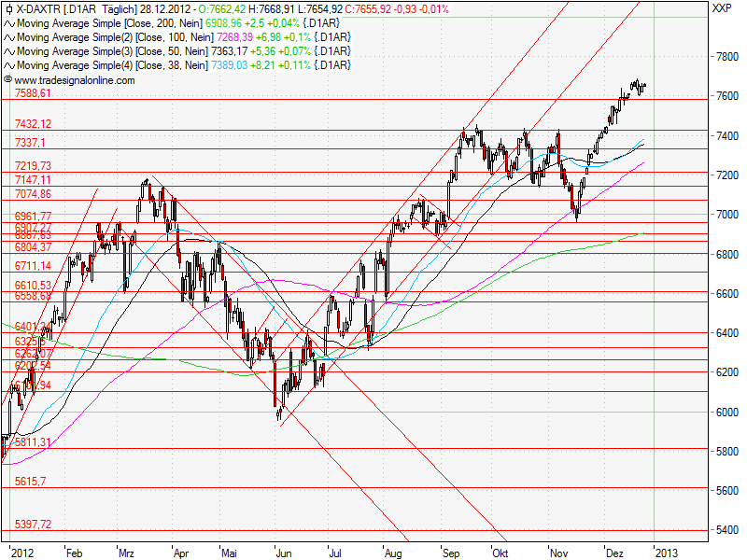Select the 7588,61 resistance level label
This screenshot has width=747, height=560.
[33, 93]
